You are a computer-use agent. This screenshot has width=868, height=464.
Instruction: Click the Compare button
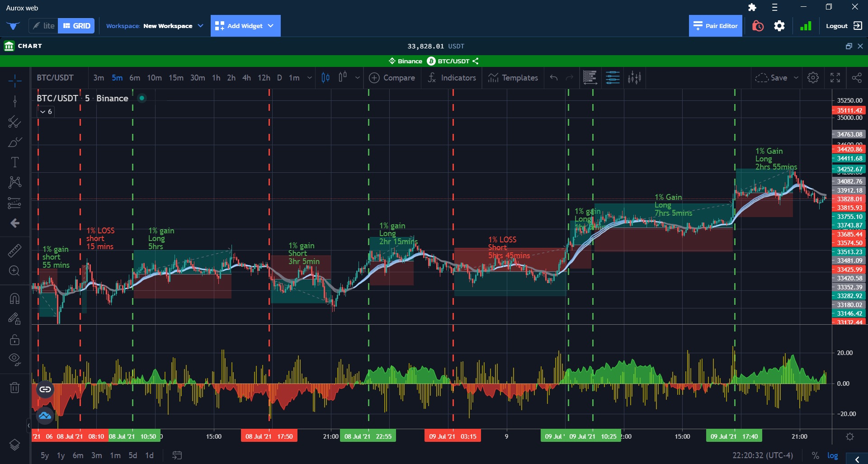392,77
